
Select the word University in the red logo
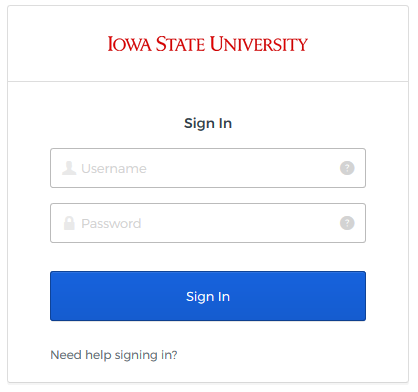[259, 44]
